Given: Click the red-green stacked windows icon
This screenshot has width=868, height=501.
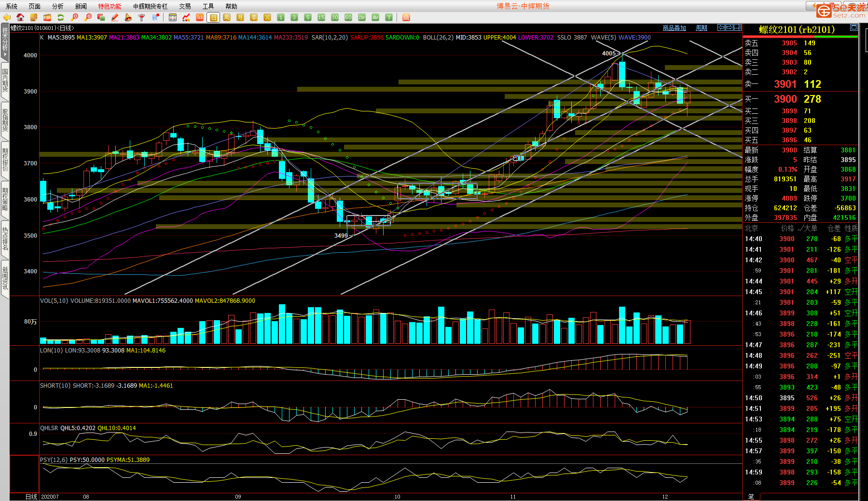Looking at the screenshot, I should (101, 17).
